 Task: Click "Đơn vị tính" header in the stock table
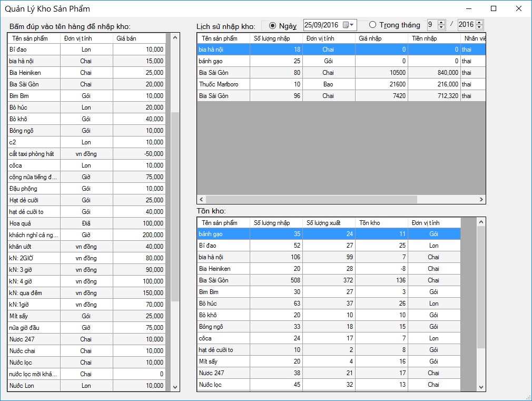click(x=434, y=223)
